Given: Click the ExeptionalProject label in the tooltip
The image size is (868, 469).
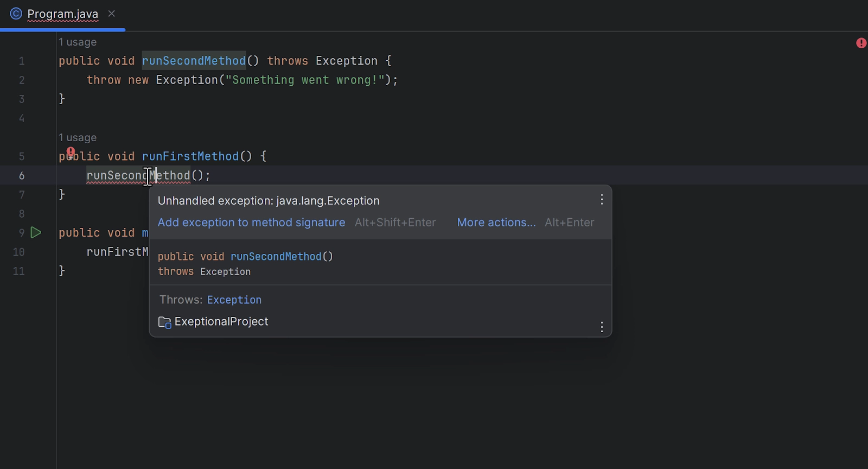Looking at the screenshot, I should 221,322.
